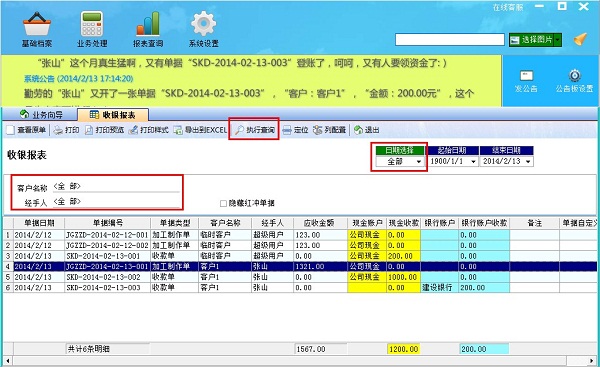The image size is (600, 367).
Task: Click the horizontal scrollbar right arrow
Action: coord(591,360)
